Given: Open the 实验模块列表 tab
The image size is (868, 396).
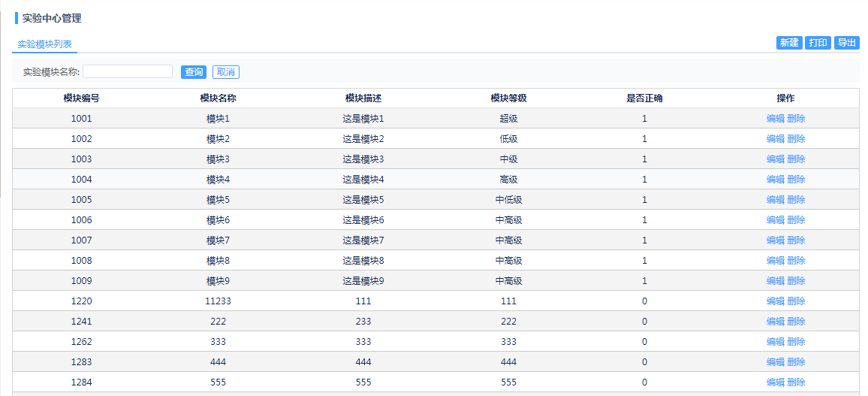Looking at the screenshot, I should coord(45,44).
